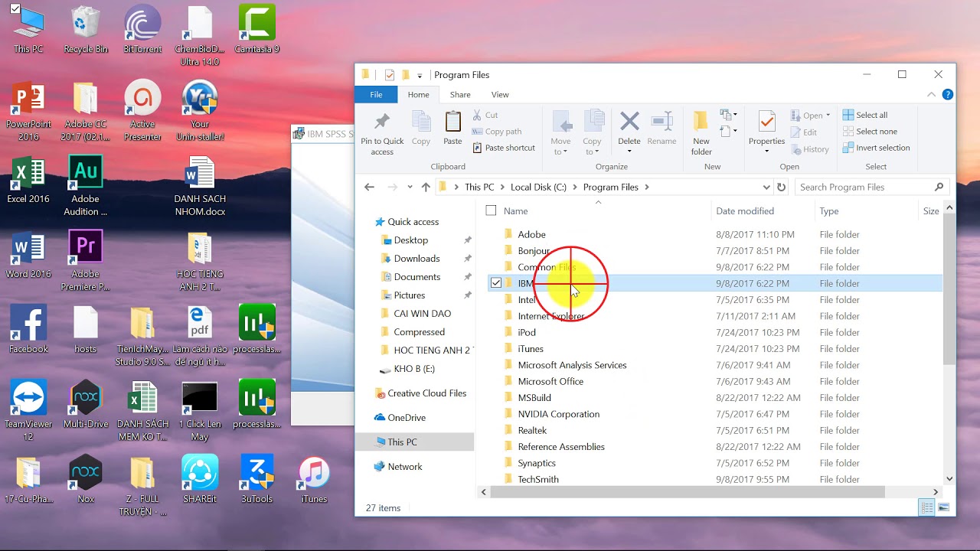Click Invert selection in ribbon
Viewport: 980px width, 551px height.
(876, 148)
